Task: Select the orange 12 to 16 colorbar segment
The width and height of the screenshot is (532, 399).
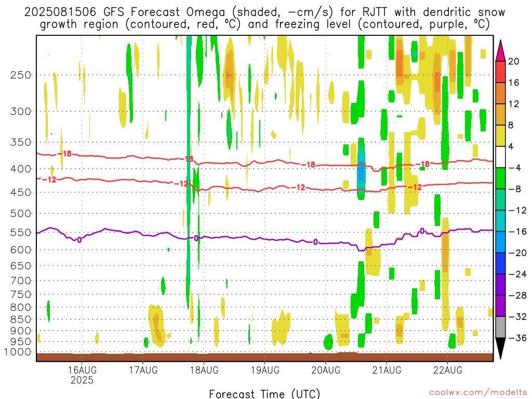Action: pyautogui.click(x=500, y=93)
